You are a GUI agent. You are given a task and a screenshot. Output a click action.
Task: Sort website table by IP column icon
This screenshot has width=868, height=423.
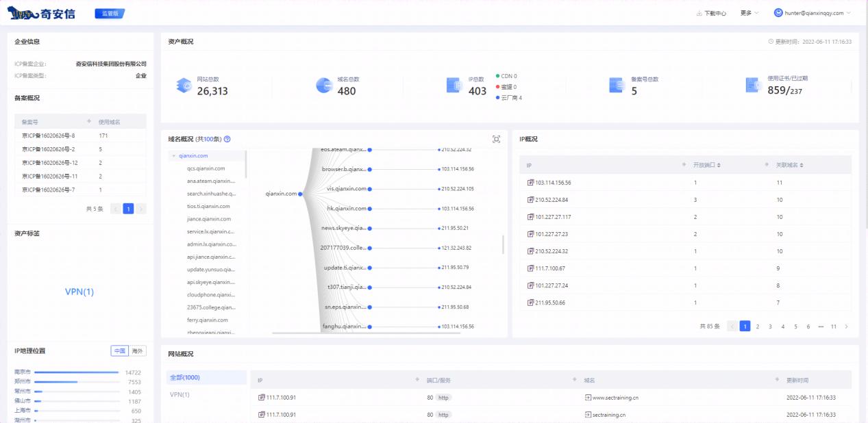click(418, 380)
